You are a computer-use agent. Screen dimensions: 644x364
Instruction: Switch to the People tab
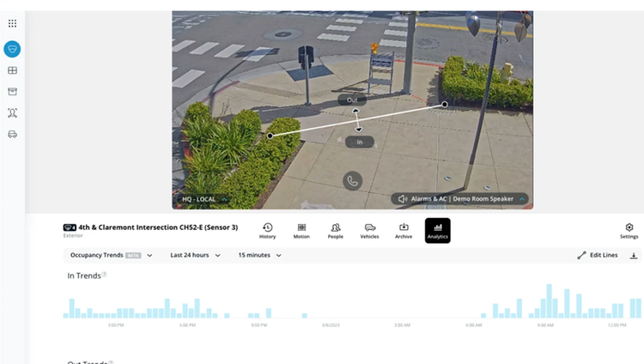tap(336, 230)
